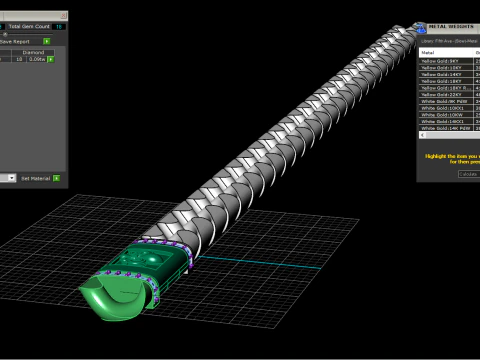Click the 0.09tw diamond weight cell
The height and width of the screenshot is (360, 480).
pos(37,59)
